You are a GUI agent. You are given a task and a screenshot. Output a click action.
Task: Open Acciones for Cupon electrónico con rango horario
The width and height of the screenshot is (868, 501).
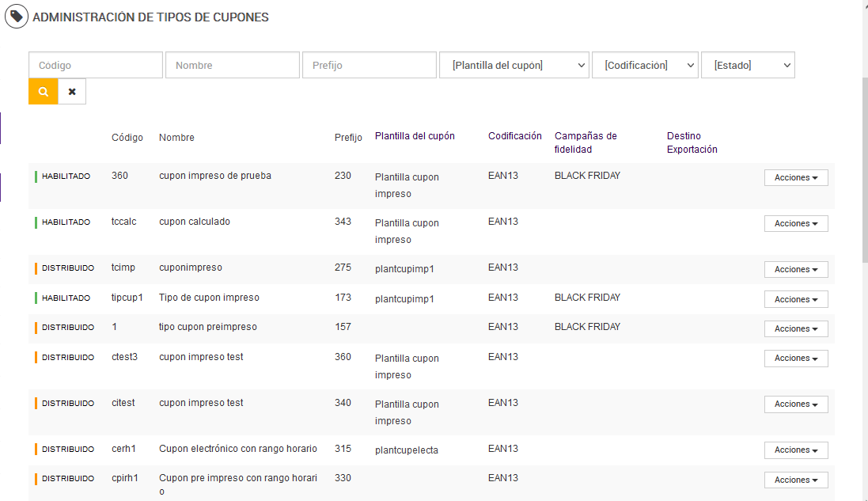pyautogui.click(x=796, y=450)
